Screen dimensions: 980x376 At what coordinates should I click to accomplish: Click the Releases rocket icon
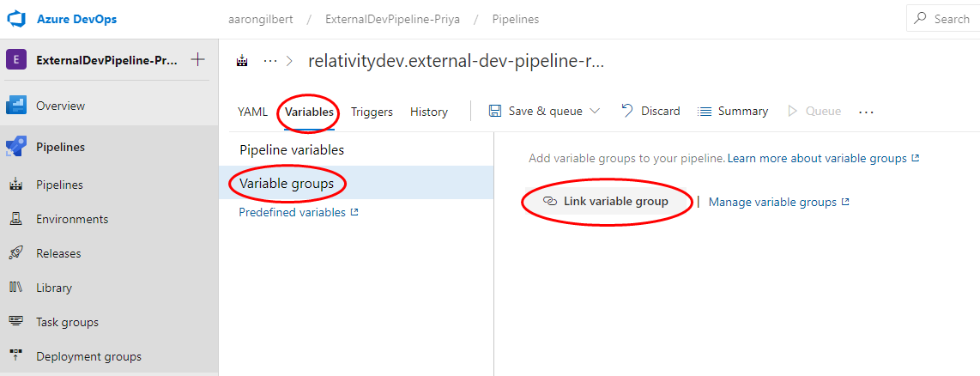coord(15,253)
